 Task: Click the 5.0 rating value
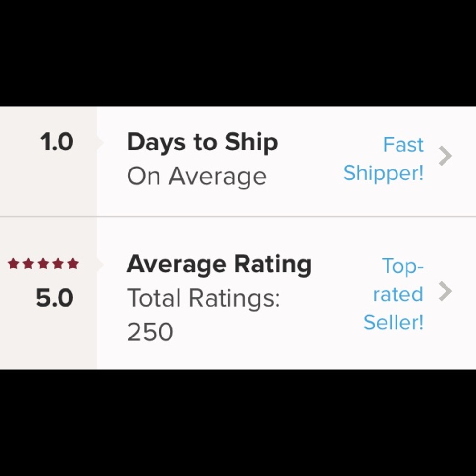(54, 297)
